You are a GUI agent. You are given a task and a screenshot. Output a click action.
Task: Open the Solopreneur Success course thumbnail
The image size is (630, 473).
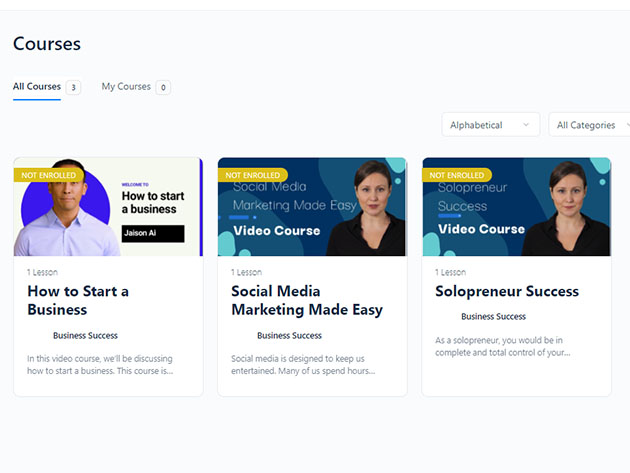point(517,207)
